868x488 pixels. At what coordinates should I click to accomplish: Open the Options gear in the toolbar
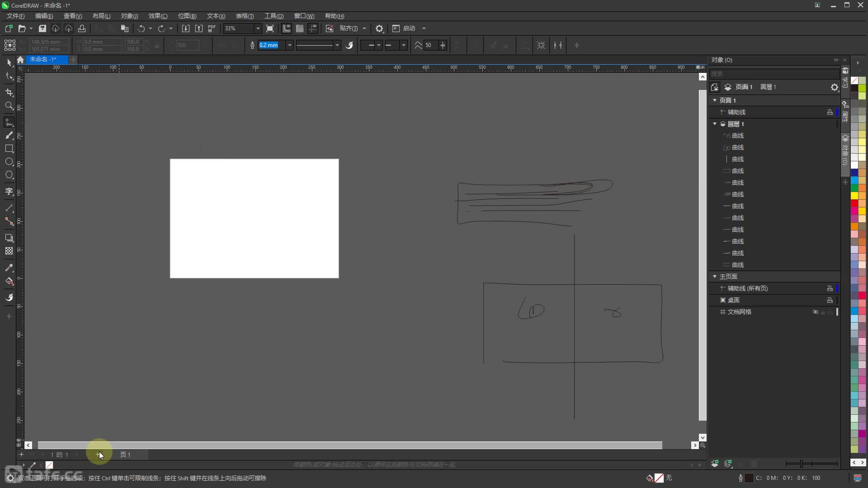379,28
